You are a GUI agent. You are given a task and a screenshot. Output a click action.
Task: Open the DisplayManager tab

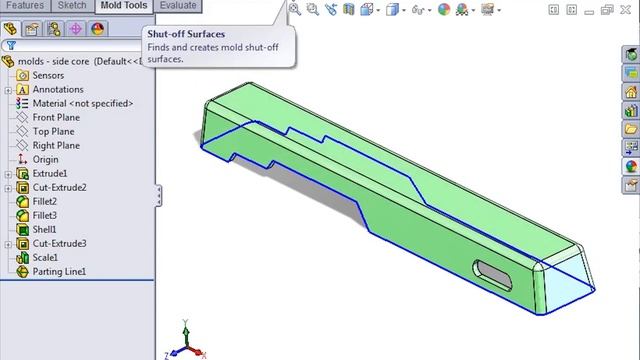click(x=98, y=29)
